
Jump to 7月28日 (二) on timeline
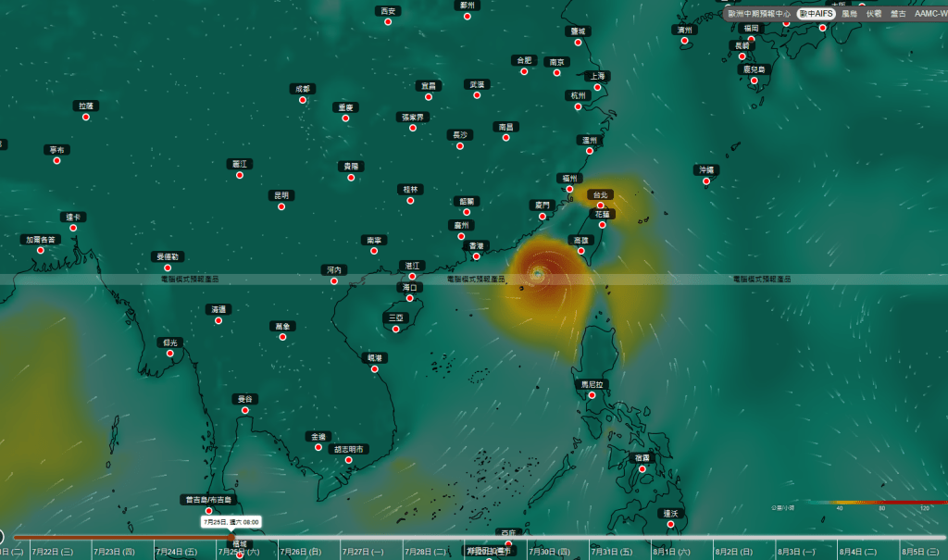pyautogui.click(x=425, y=552)
